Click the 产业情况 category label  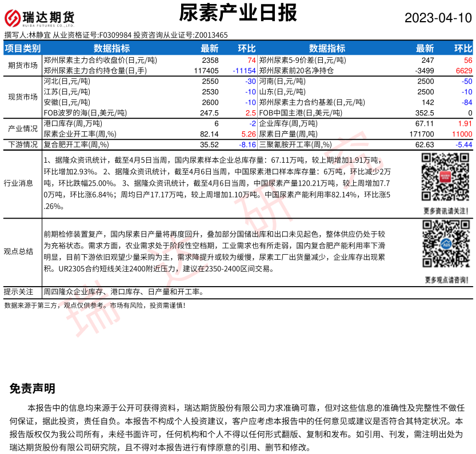pos(23,128)
